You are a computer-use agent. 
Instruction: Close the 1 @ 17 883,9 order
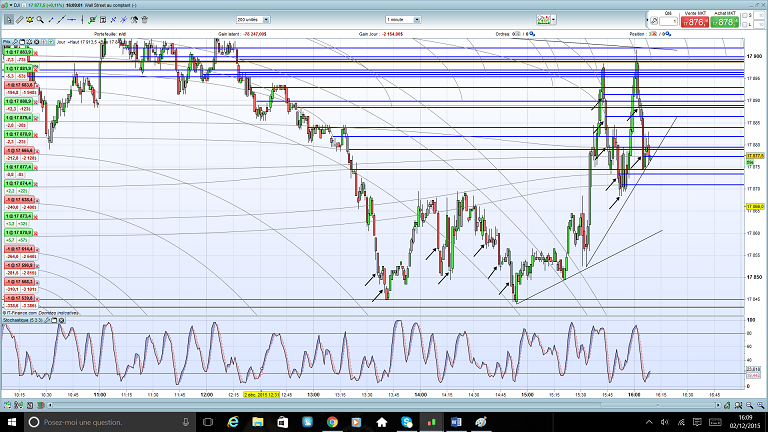[36, 52]
